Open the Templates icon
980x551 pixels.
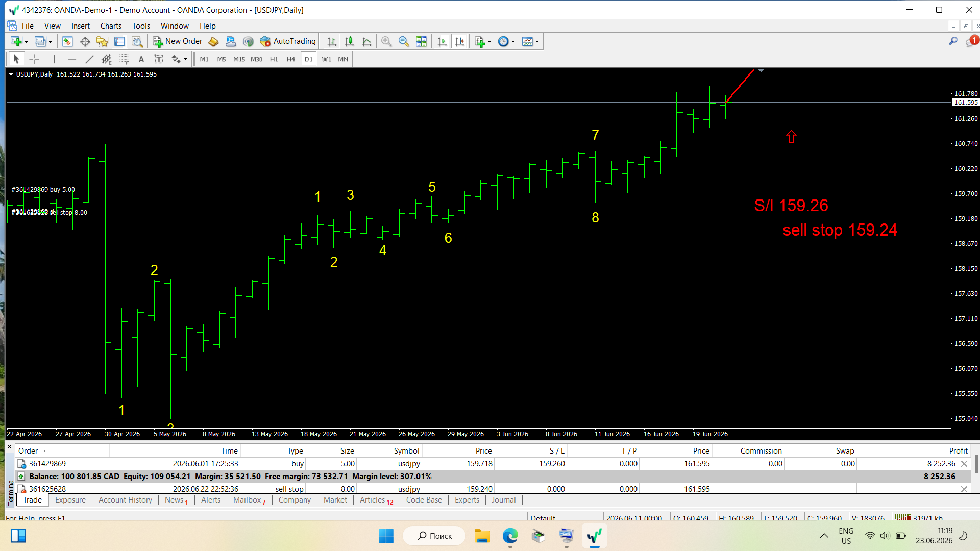pos(527,42)
